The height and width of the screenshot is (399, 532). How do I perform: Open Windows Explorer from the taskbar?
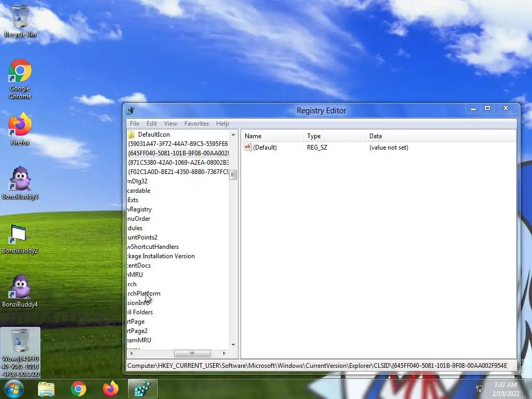tap(46, 389)
